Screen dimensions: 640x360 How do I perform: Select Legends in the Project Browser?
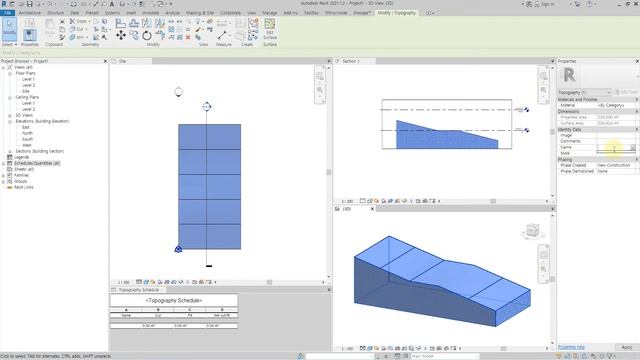[21, 157]
